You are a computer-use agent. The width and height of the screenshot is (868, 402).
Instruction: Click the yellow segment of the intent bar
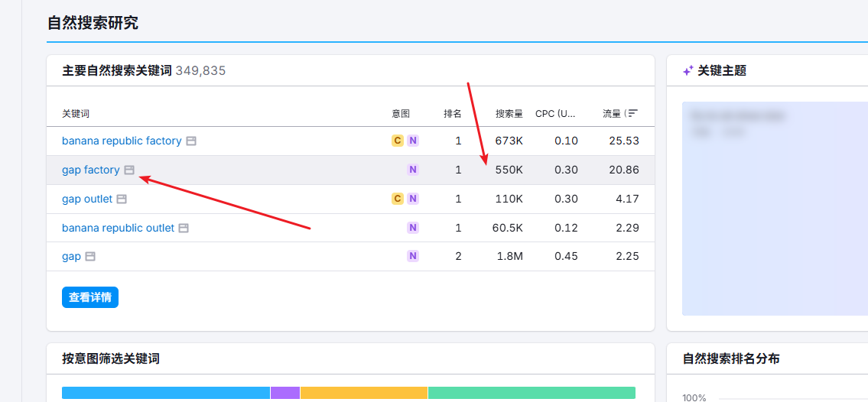[x=363, y=393]
